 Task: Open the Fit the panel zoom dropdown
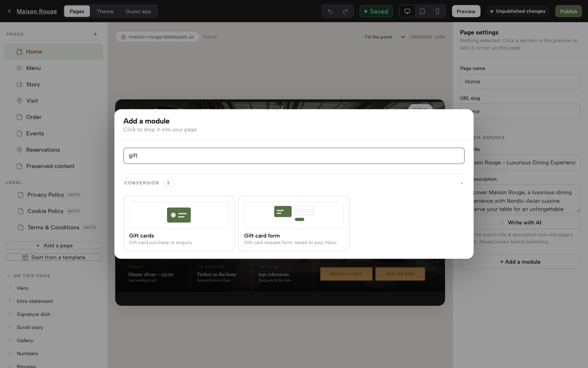point(384,37)
